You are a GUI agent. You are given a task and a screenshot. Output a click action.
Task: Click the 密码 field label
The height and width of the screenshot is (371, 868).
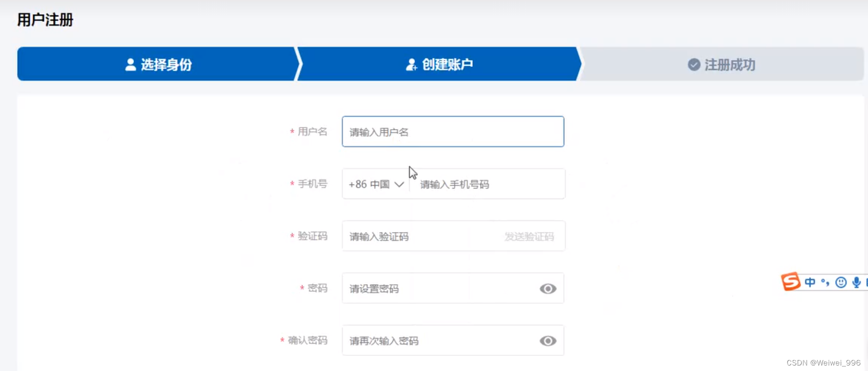tap(317, 288)
